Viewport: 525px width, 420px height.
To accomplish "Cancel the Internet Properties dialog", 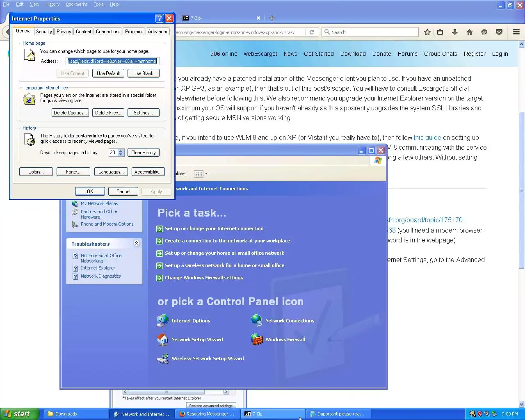I will click(x=123, y=192).
